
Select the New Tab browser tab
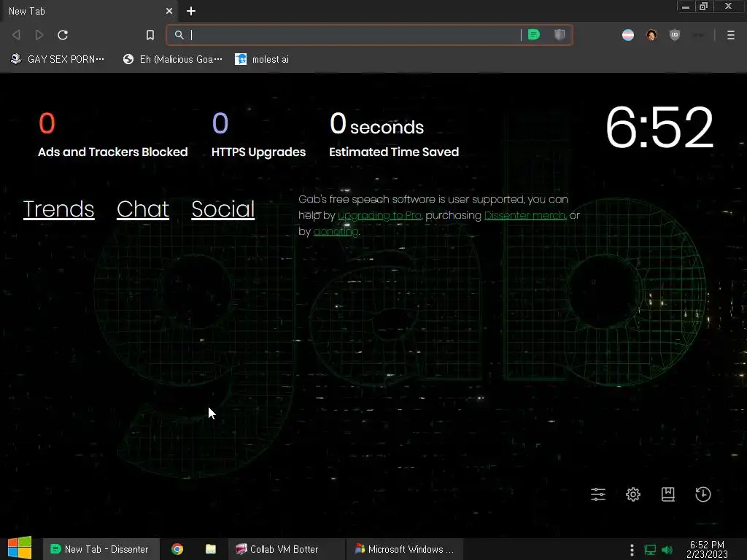tap(88, 11)
